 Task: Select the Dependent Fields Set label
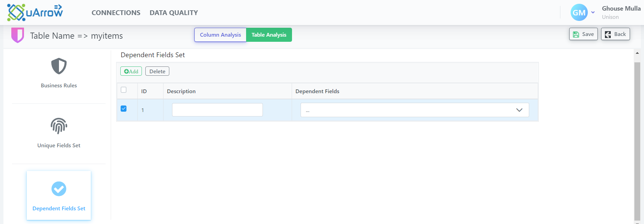[59, 209]
